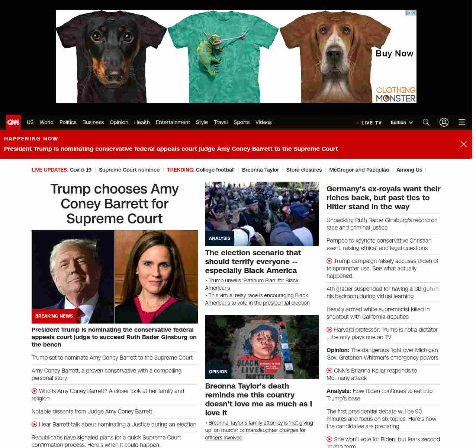Open the hamburger menu icon
476x448 pixels.
pos(461,122)
